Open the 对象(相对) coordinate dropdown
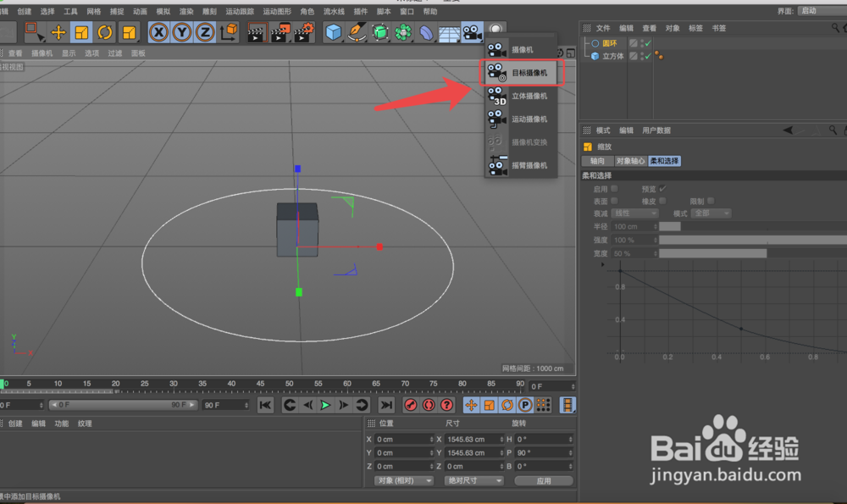The height and width of the screenshot is (504, 847). tap(404, 480)
